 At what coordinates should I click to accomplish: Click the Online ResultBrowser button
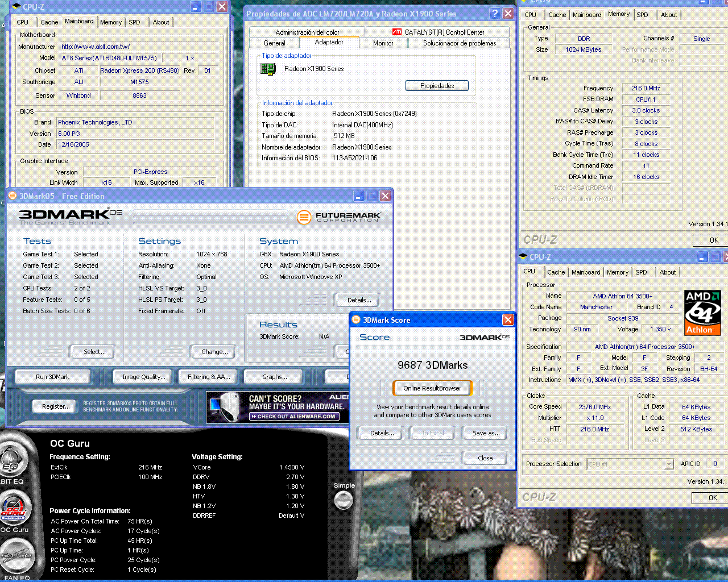tap(432, 388)
